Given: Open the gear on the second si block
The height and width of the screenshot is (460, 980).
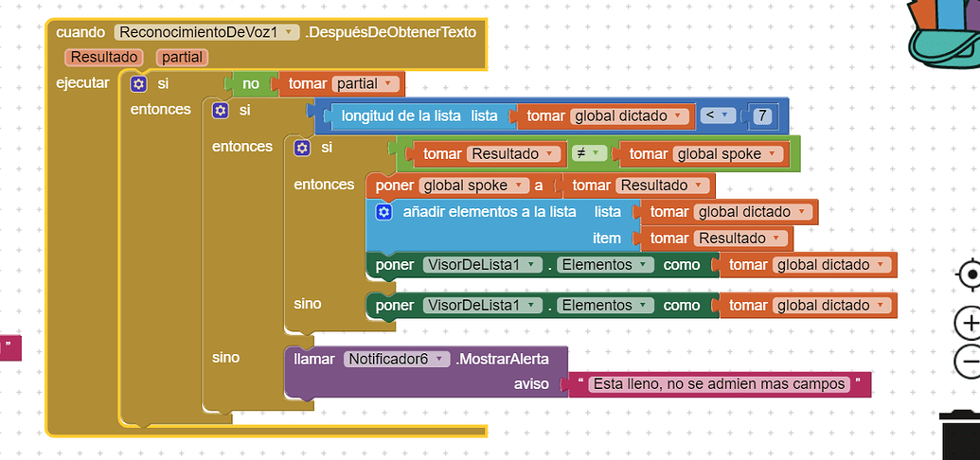Looking at the screenshot, I should (220, 112).
